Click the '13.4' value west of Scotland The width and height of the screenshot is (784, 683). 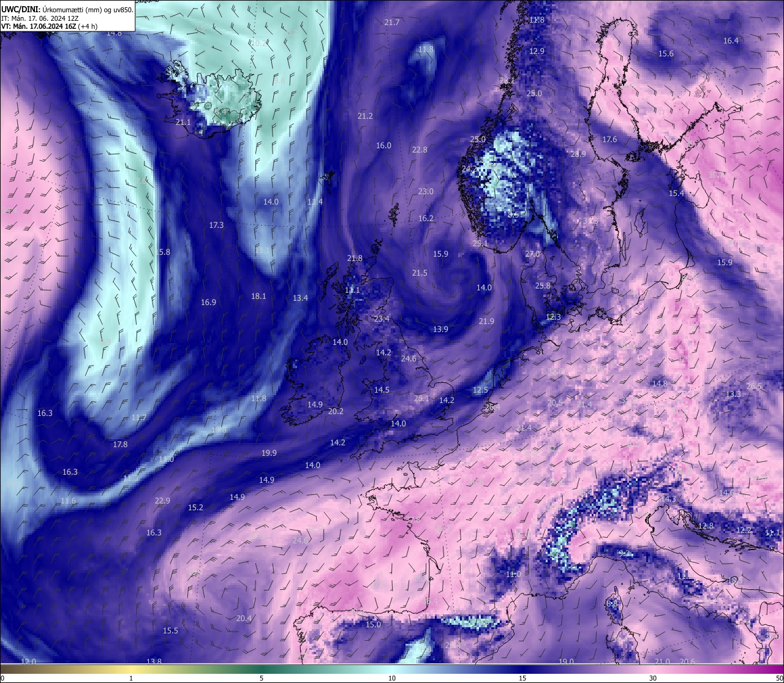[x=300, y=298]
